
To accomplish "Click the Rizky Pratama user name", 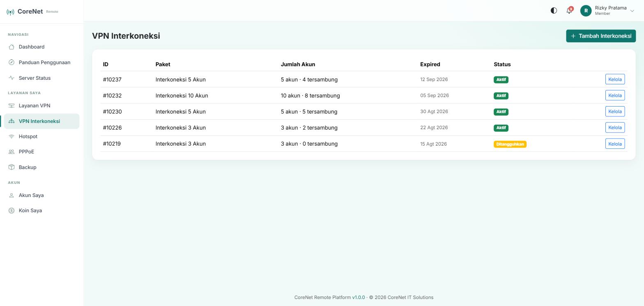I will pos(610,8).
